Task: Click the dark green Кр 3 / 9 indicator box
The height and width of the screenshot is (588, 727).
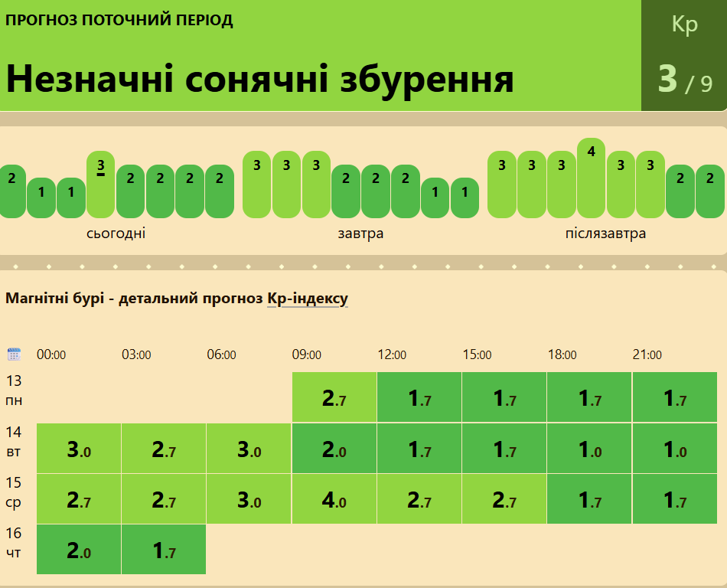Action: pos(684,55)
